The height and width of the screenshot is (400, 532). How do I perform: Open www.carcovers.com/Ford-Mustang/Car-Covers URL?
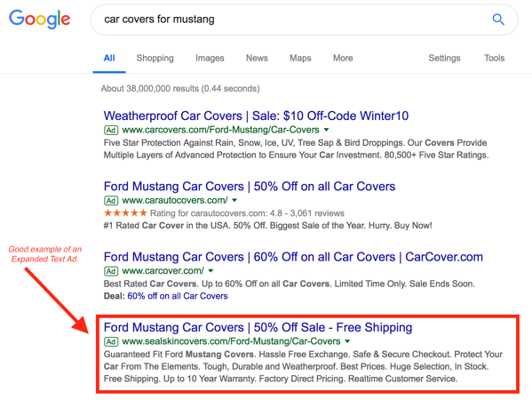pos(220,130)
